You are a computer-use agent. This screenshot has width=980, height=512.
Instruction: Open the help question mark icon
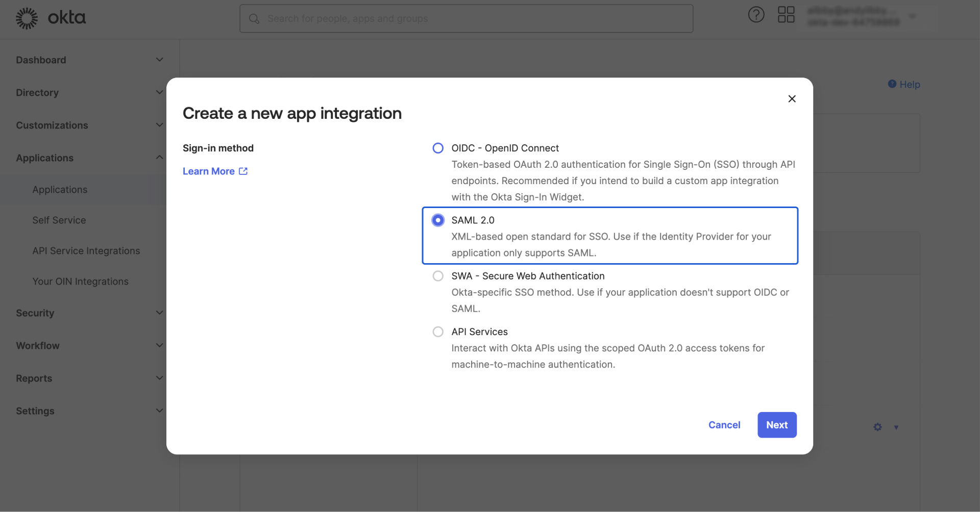point(756,14)
